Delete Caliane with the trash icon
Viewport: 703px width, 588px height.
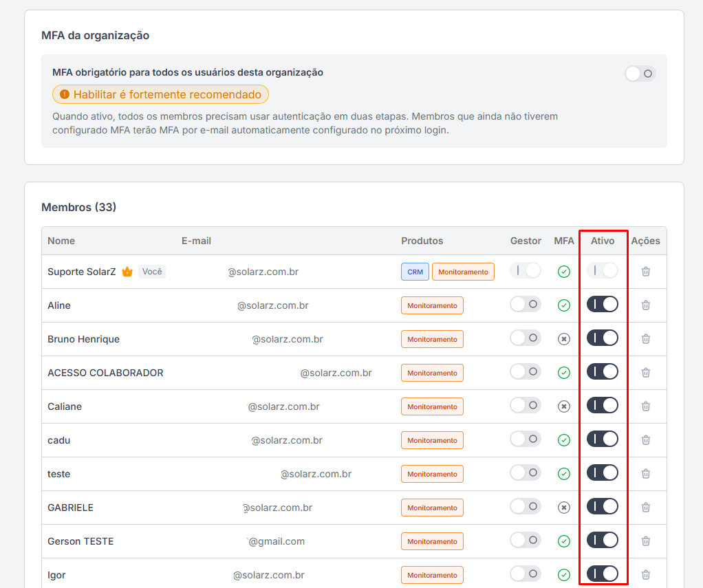pyautogui.click(x=646, y=406)
